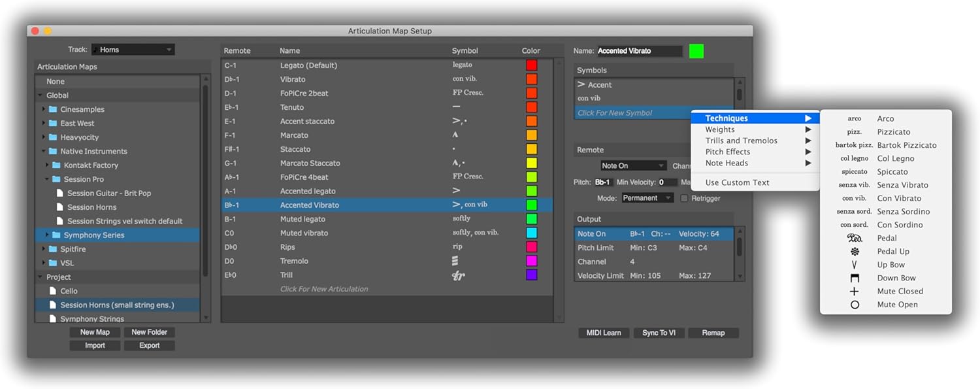
Task: Click the Trill symbol in the articulation list
Action: click(458, 275)
